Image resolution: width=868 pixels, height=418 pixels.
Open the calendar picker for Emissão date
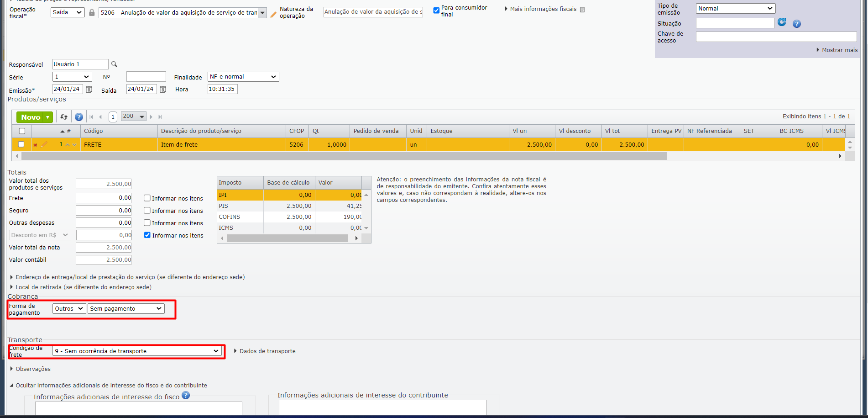[x=89, y=90]
